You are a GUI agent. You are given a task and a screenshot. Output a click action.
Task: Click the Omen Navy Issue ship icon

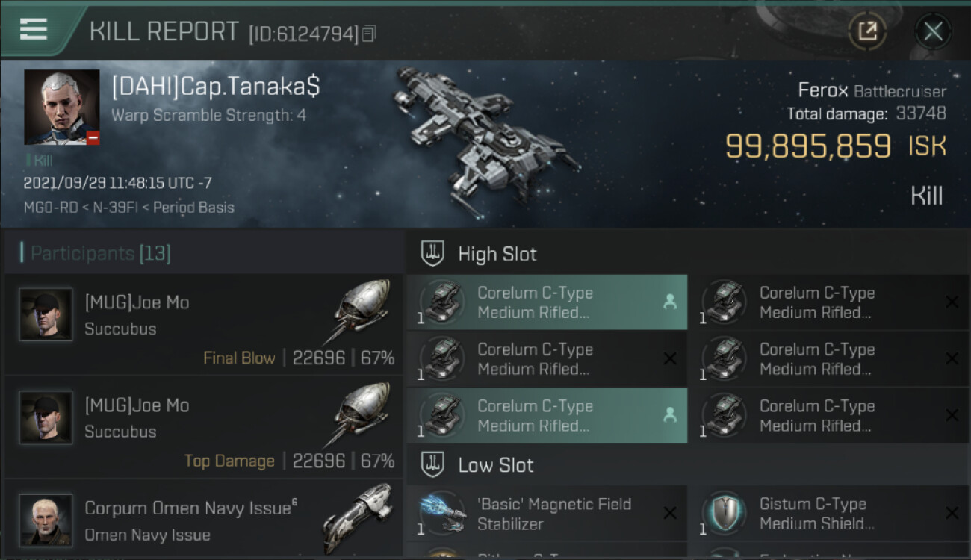pos(359,517)
